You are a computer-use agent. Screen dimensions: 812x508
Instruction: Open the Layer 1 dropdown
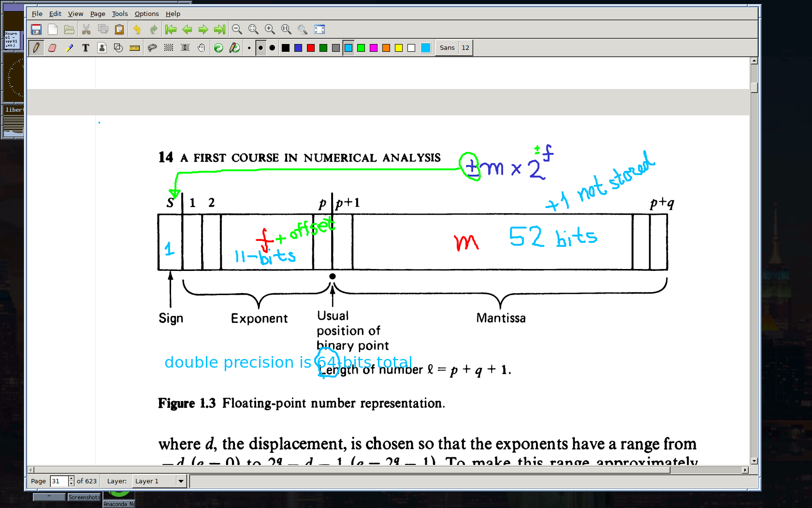pos(181,481)
